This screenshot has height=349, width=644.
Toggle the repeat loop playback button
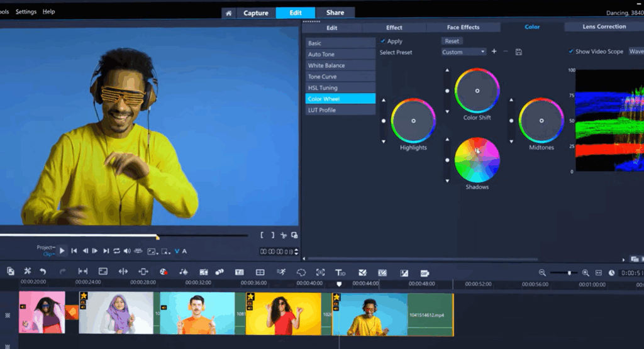(116, 250)
